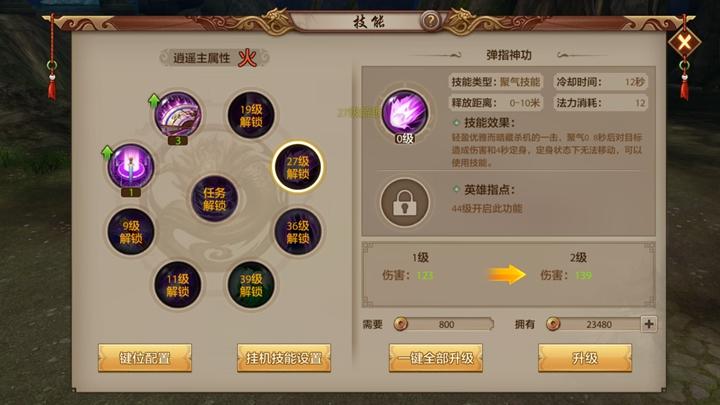Click the plus button to add coins
The height and width of the screenshot is (405, 720).
pyautogui.click(x=648, y=324)
